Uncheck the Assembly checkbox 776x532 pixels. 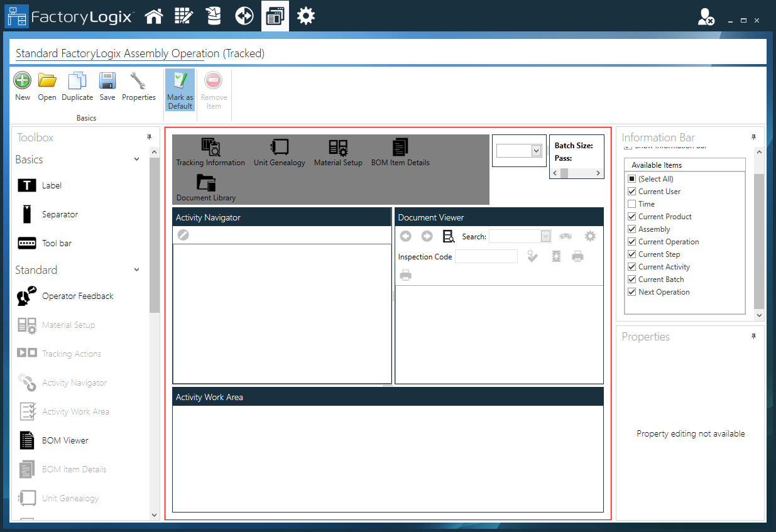coord(632,229)
